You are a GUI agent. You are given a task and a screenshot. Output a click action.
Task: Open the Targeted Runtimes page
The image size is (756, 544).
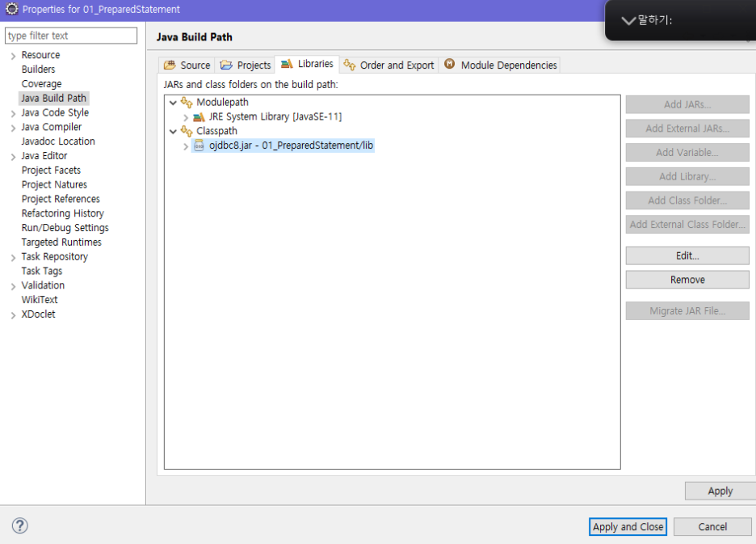point(61,242)
